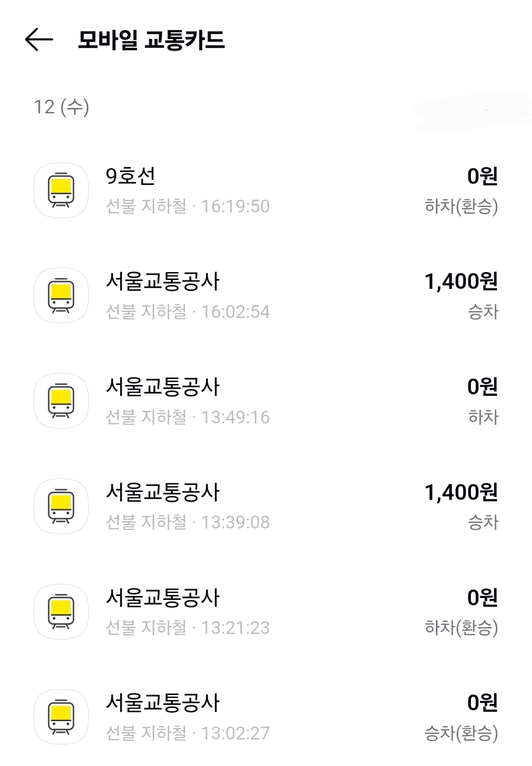
Task: Open 서울교통공사 entry above 13:02:27 timestamp
Action: click(x=163, y=702)
